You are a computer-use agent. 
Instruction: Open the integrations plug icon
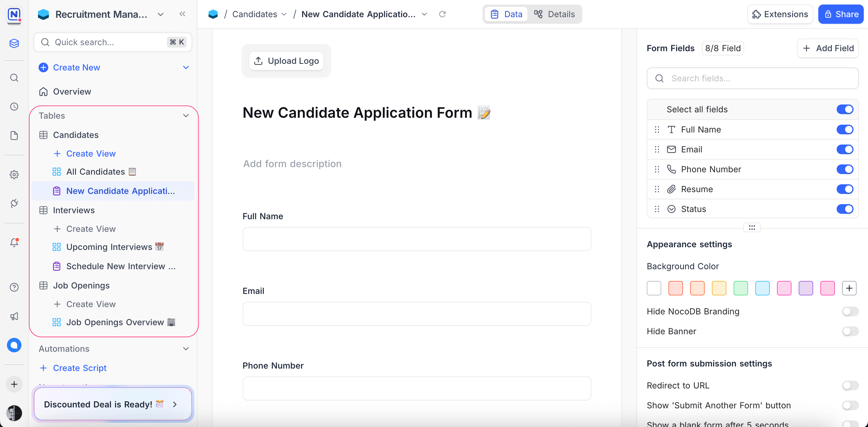[14, 203]
